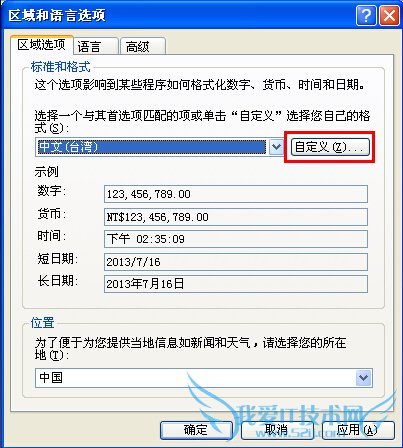403x448 pixels.
Task: Apply changes with 应用(A) button
Action: pos(358,430)
